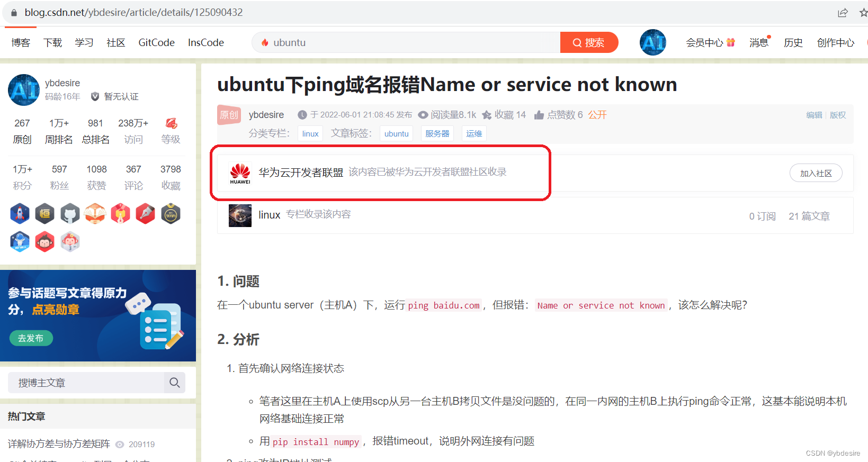Go to GitCode from top navigation
Screen dimensions: 868x462
156,42
